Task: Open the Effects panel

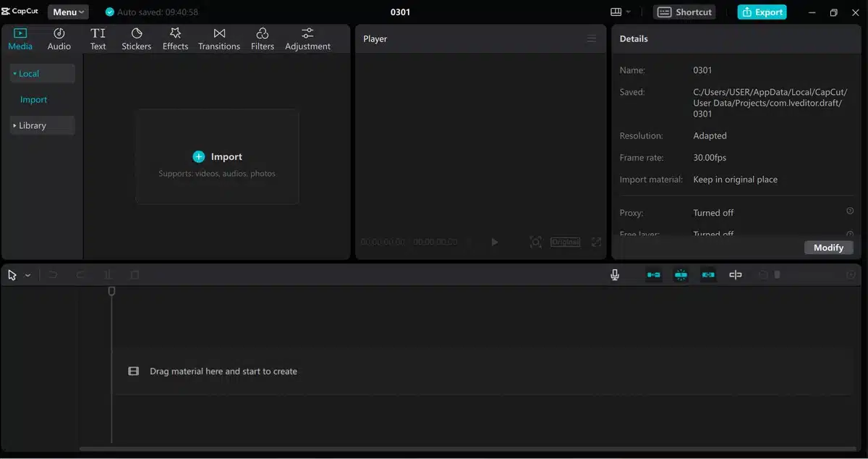Action: click(x=175, y=39)
